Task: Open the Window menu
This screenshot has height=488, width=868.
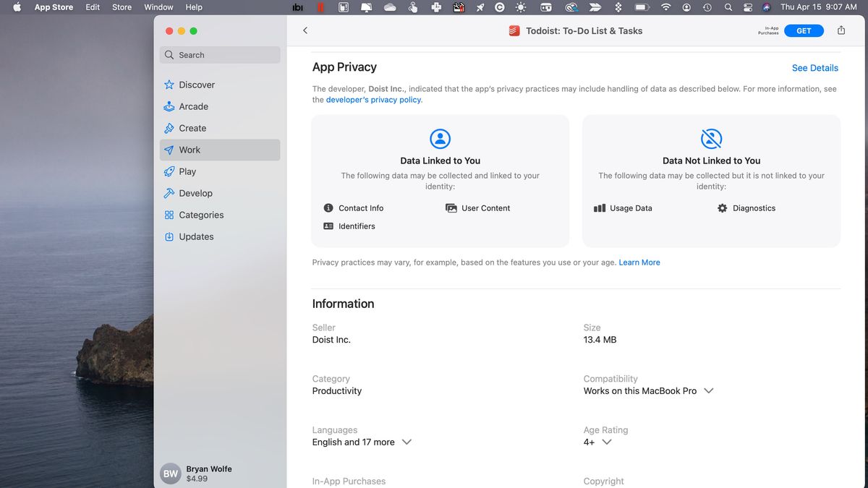Action: coord(158,7)
